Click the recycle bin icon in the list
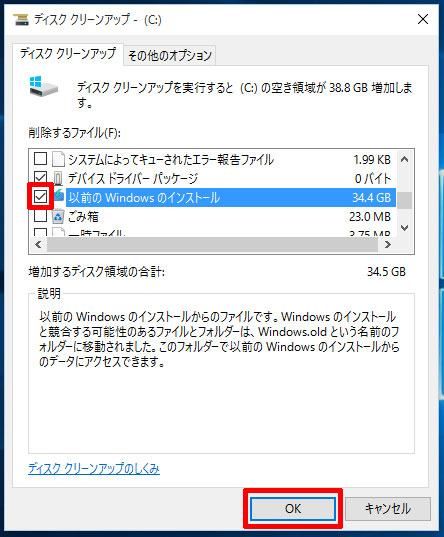 pyautogui.click(x=58, y=216)
